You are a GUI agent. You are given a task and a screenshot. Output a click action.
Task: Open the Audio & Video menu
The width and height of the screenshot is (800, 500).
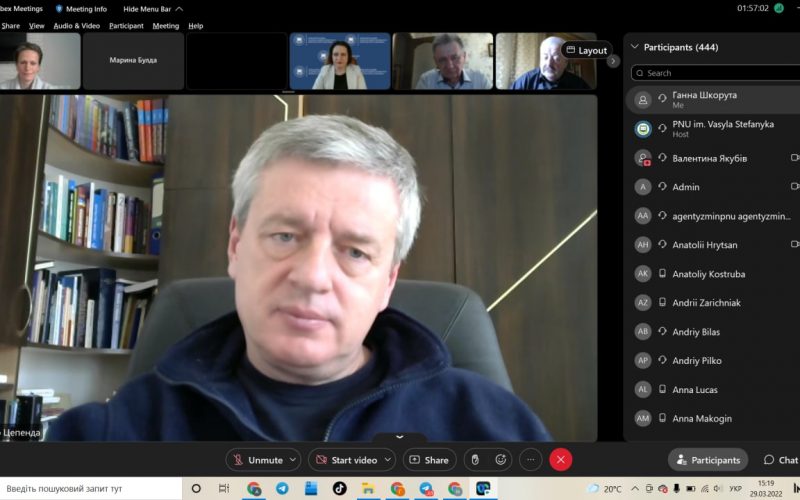coord(76,26)
